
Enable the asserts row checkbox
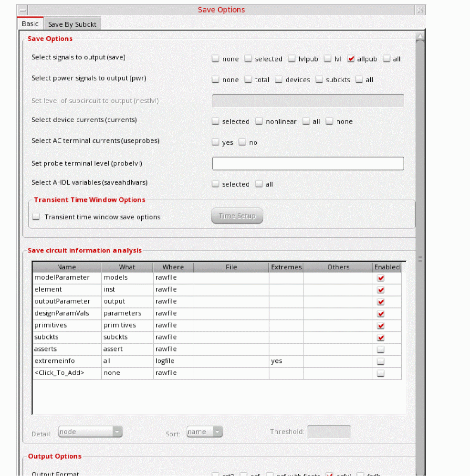click(x=380, y=349)
